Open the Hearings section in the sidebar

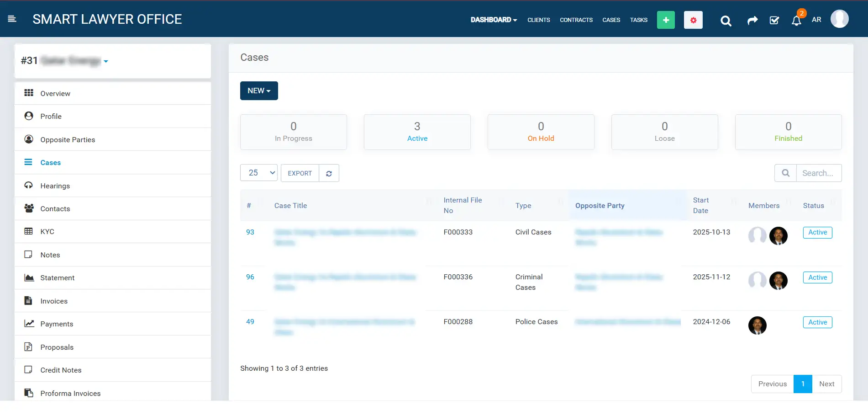(x=55, y=186)
